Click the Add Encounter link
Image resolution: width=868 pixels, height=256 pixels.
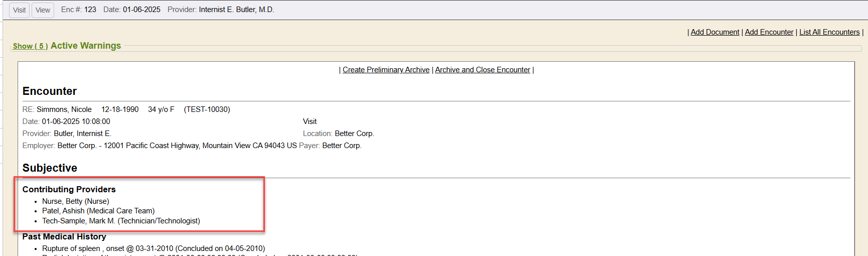[x=769, y=32]
